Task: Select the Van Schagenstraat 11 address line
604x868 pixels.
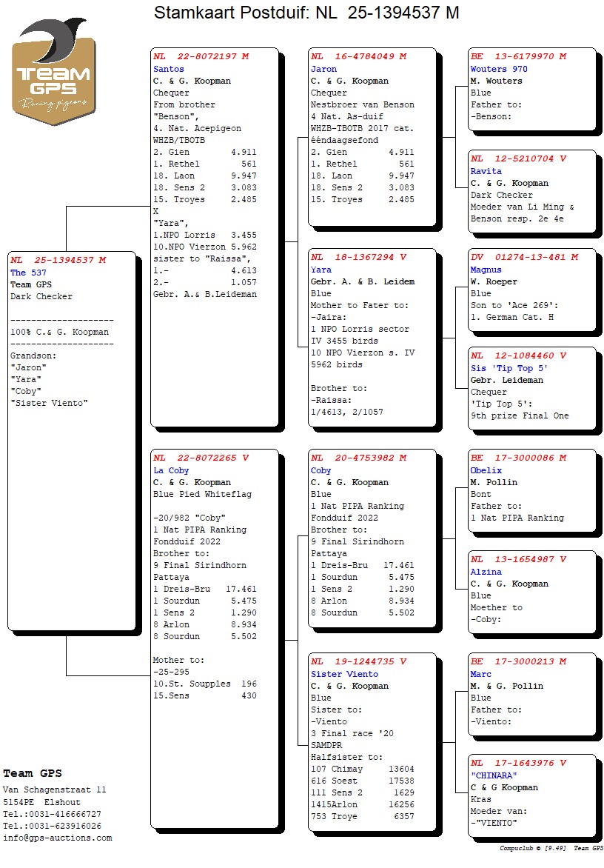Action: 55,790
